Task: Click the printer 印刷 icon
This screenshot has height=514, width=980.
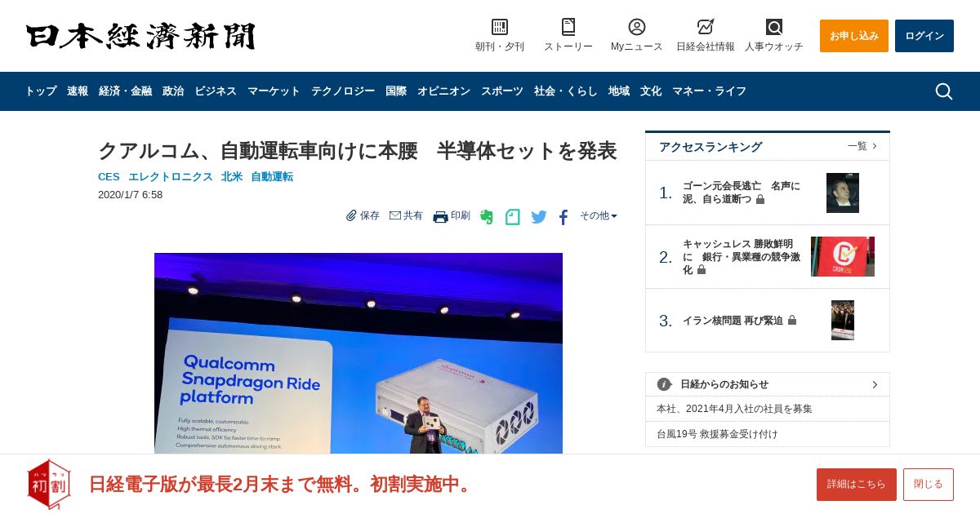Action: click(x=440, y=216)
